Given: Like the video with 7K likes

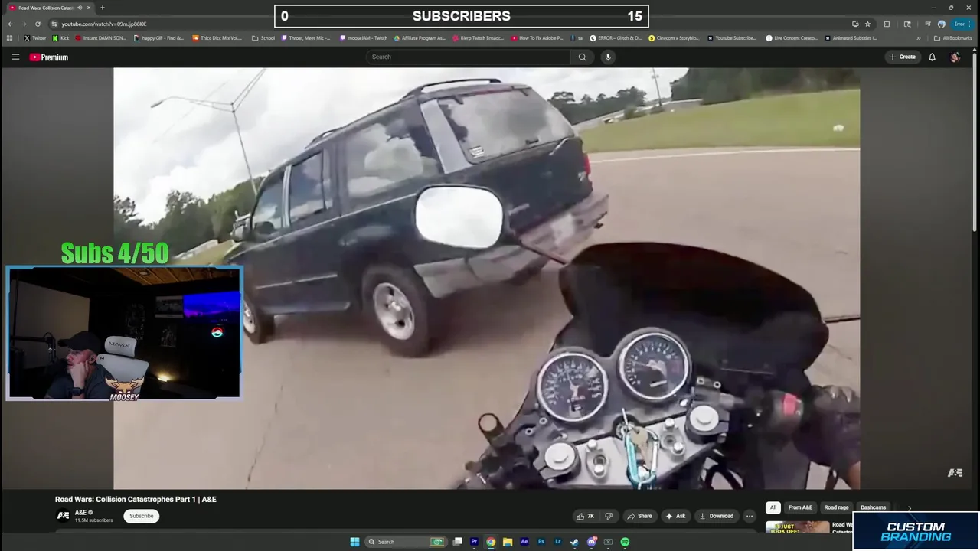Looking at the screenshot, I should tap(586, 516).
